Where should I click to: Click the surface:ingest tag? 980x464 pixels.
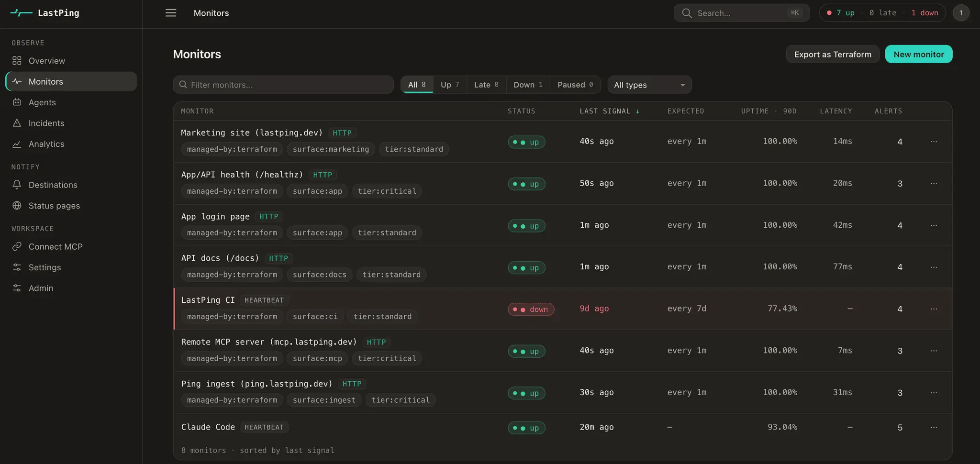point(324,400)
